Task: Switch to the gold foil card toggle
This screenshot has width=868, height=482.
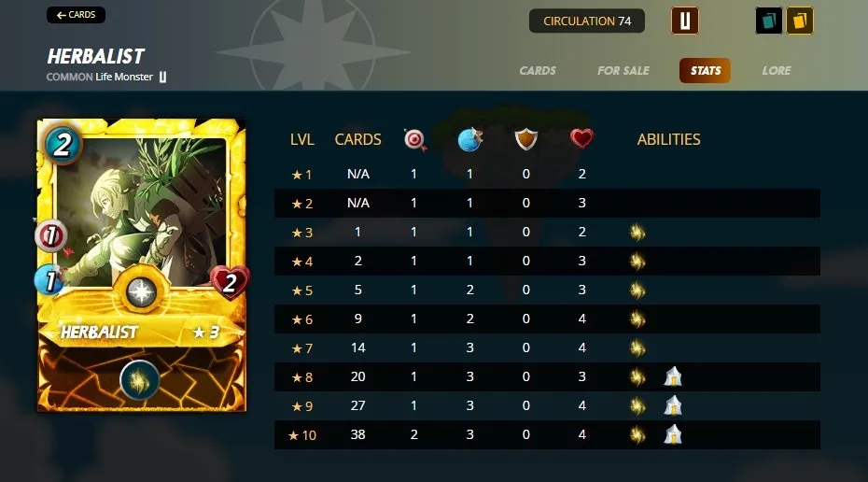Action: click(799, 21)
